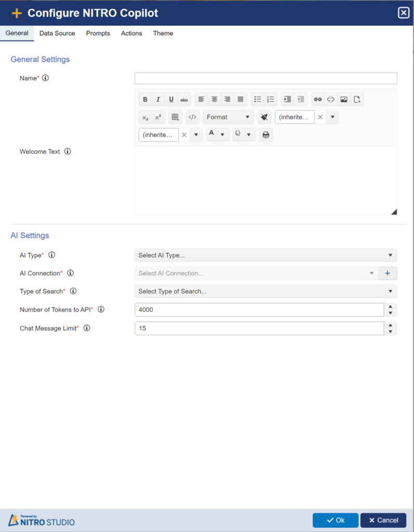Open the Select Type of Search dropdown
Image resolution: width=414 pixels, height=532 pixels.
click(266, 291)
